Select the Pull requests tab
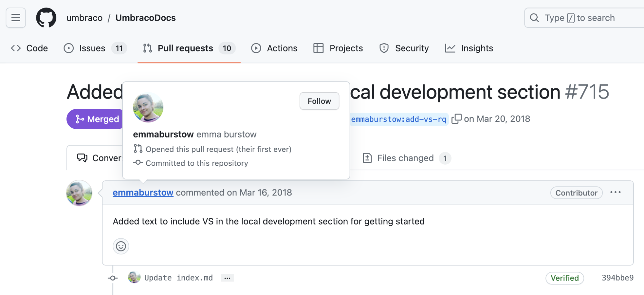The image size is (644, 295). [189, 48]
